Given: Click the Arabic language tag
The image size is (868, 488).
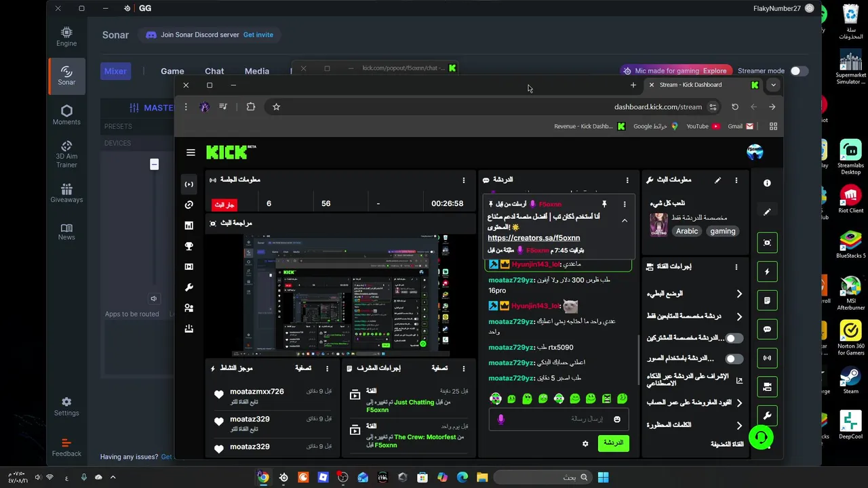Looking at the screenshot, I should pyautogui.click(x=687, y=231).
